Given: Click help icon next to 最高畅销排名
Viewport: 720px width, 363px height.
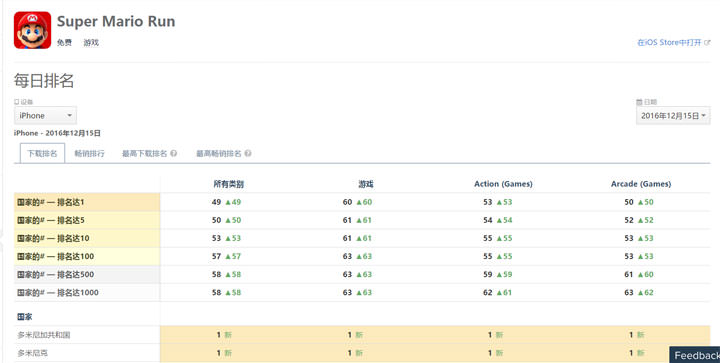Looking at the screenshot, I should pyautogui.click(x=248, y=153).
